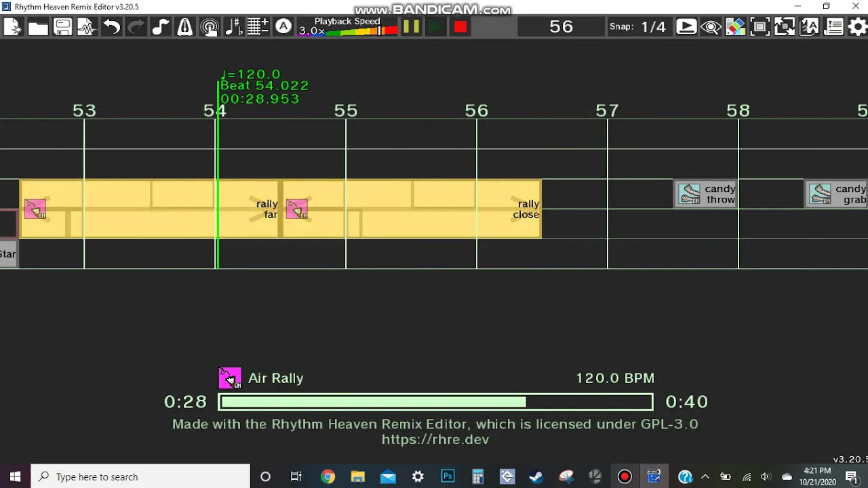This screenshot has width=868, height=488.
Task: Redo the last action
Action: click(x=136, y=27)
